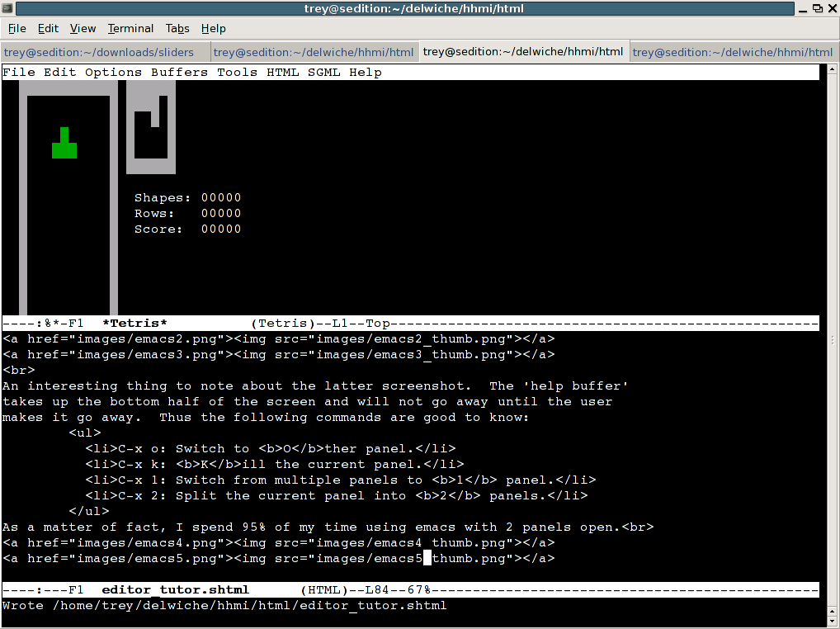Viewport: 840px width, 629px height.
Task: Open the Tabs menu
Action: click(x=177, y=28)
